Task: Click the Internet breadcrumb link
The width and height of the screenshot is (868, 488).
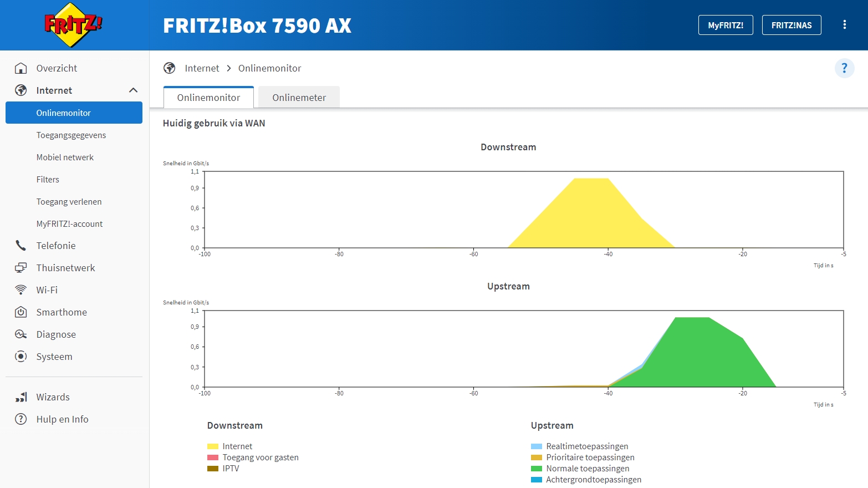Action: point(202,68)
